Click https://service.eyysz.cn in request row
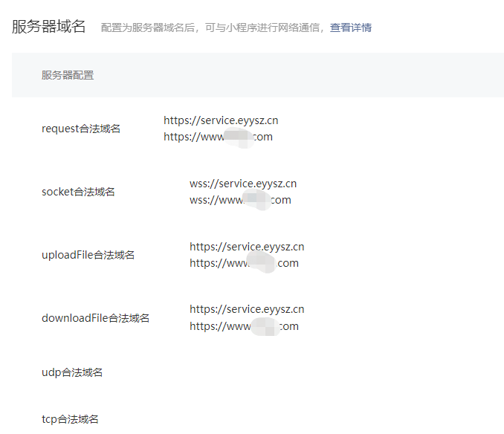504x434 pixels. [221, 120]
